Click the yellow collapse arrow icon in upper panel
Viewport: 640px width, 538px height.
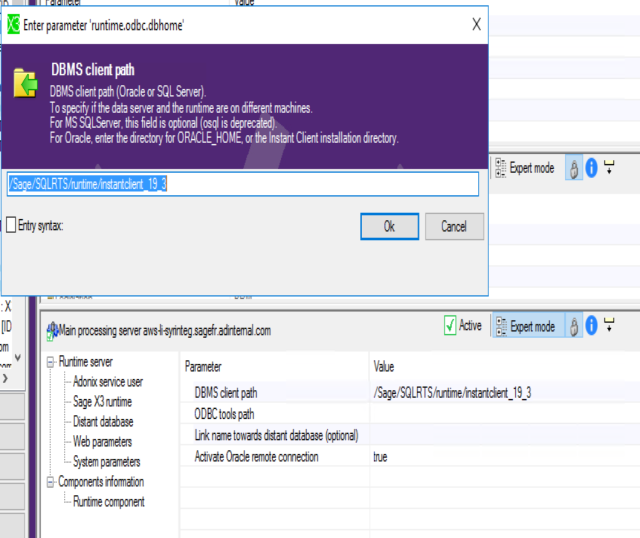coord(608,167)
